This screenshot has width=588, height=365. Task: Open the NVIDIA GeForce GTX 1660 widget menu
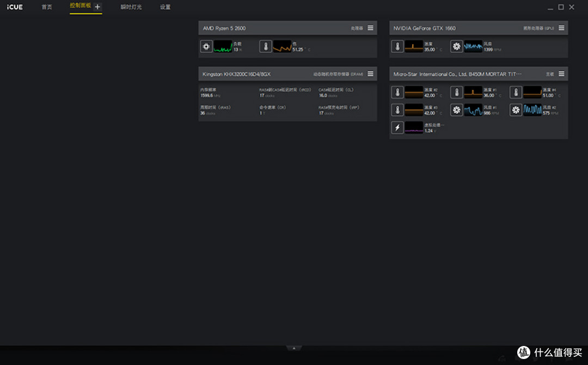tap(561, 28)
